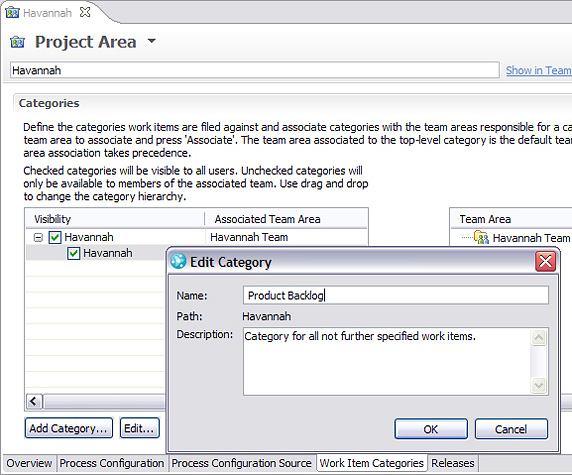Viewport: 572px width, 475px height.
Task: Click the Description text area
Action: [387, 361]
